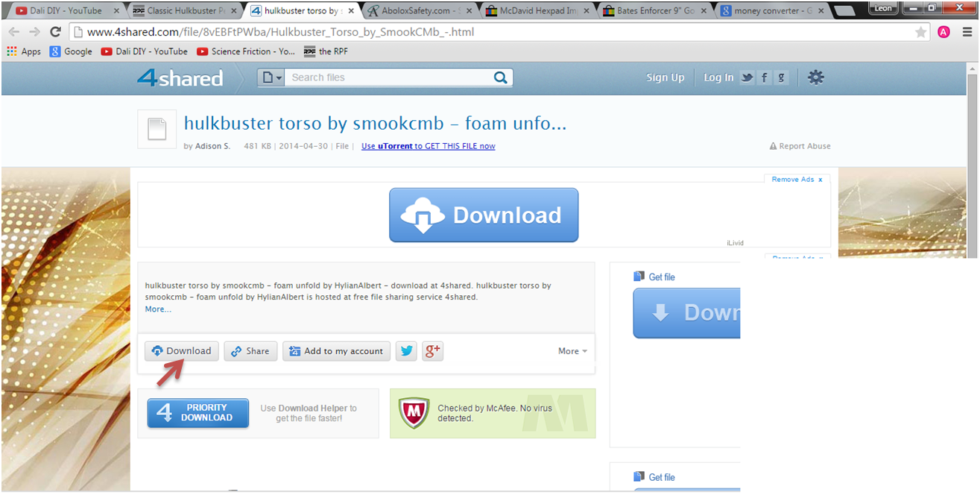Viewport: 980px width, 495px height.
Task: Click the blank file type icon
Action: pyautogui.click(x=157, y=130)
